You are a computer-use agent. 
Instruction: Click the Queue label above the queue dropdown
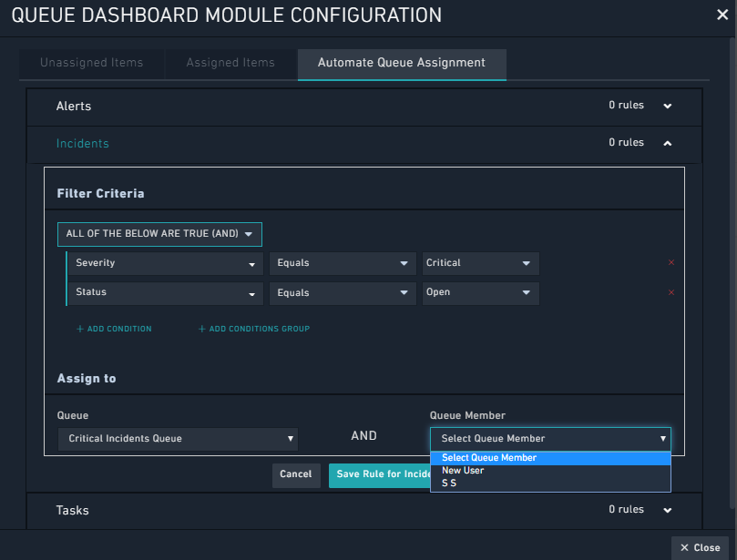[x=73, y=416]
